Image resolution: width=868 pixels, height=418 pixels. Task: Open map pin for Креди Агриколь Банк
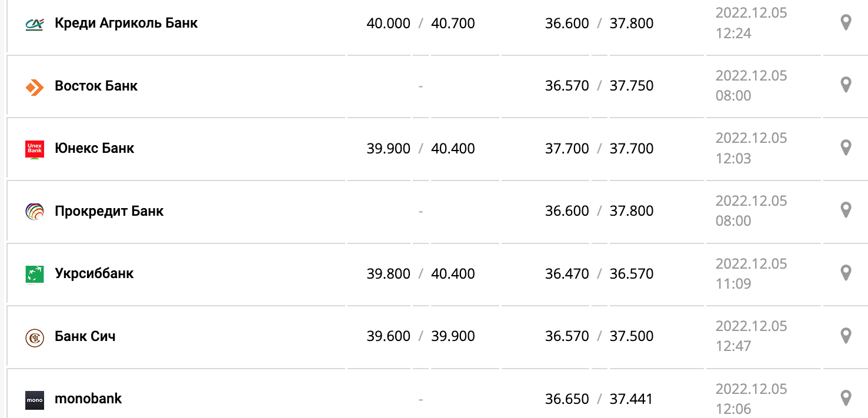click(x=846, y=23)
